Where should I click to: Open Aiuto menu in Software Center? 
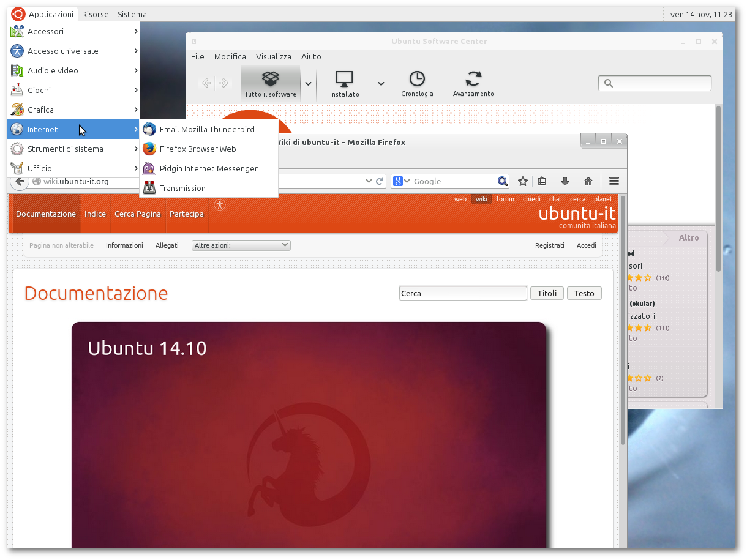click(311, 56)
